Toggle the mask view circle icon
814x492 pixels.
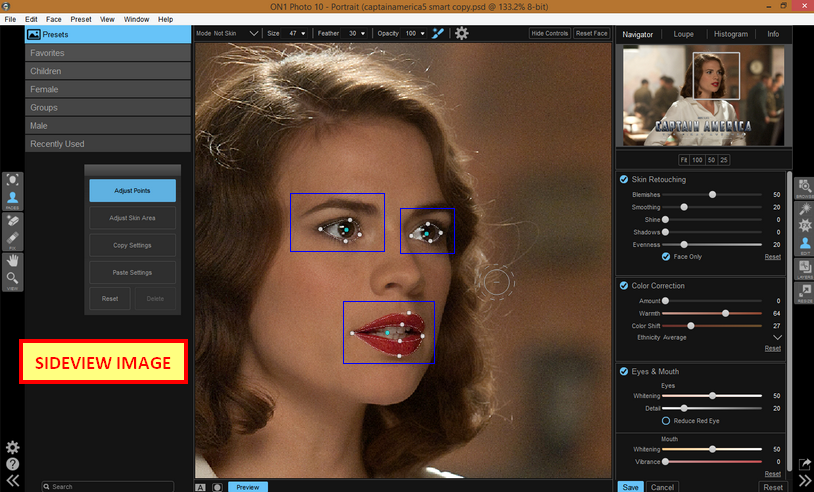point(217,487)
